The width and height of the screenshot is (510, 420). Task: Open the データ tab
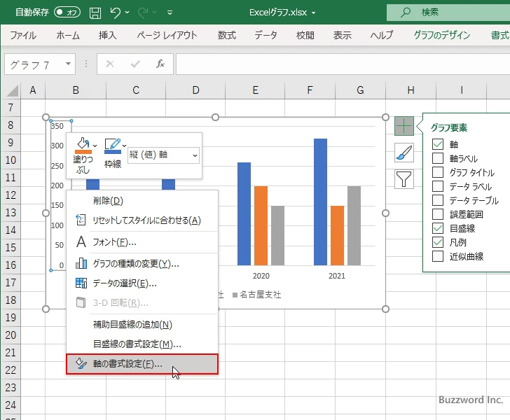[x=266, y=35]
